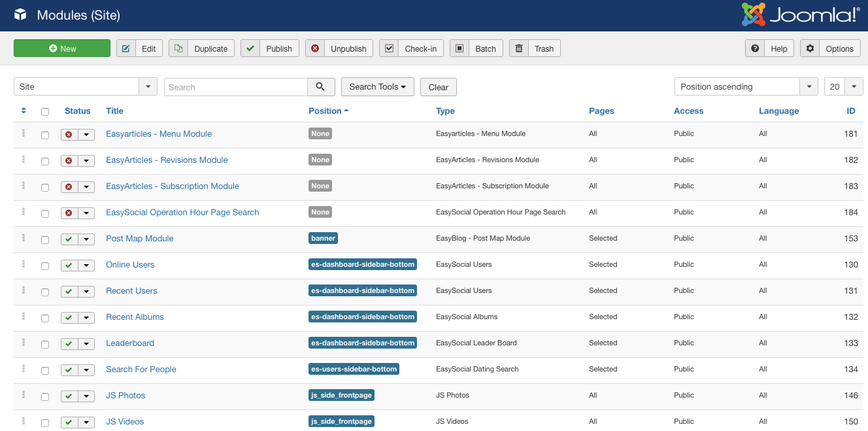Toggle published checkmark for Recent Users
The width and height of the screenshot is (868, 431).
(69, 292)
